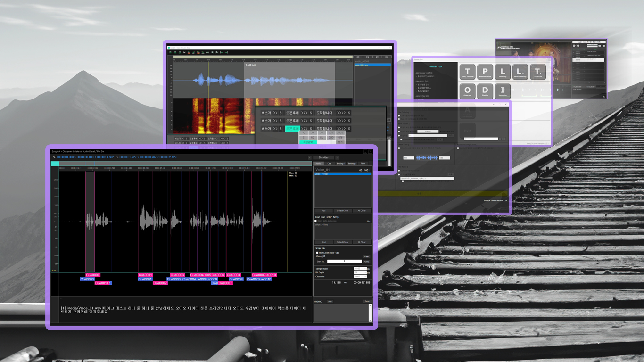The width and height of the screenshot is (644, 362).
Task: Click Add below the Voice_01 audio list
Action: click(323, 211)
